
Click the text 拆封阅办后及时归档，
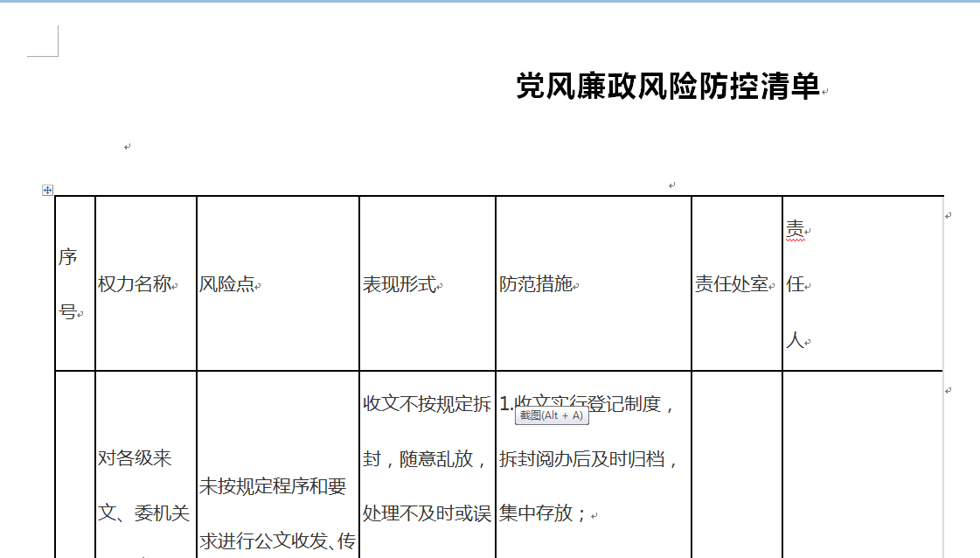pyautogui.click(x=588, y=459)
